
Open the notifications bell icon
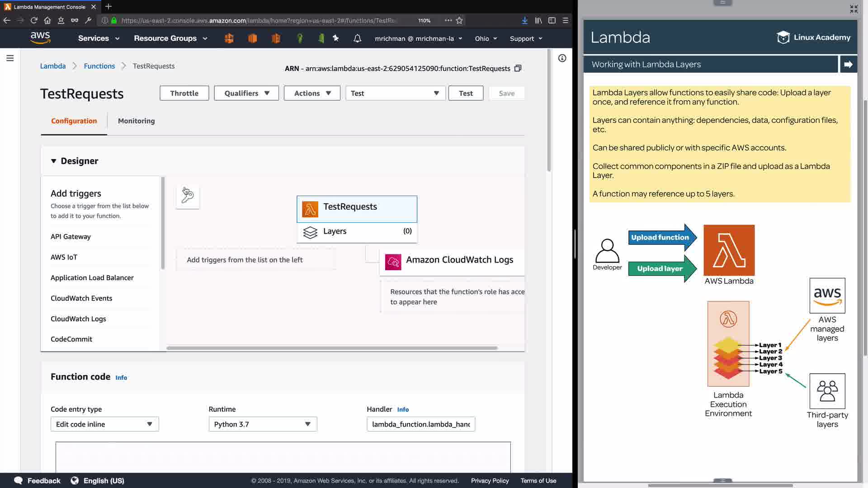357,38
